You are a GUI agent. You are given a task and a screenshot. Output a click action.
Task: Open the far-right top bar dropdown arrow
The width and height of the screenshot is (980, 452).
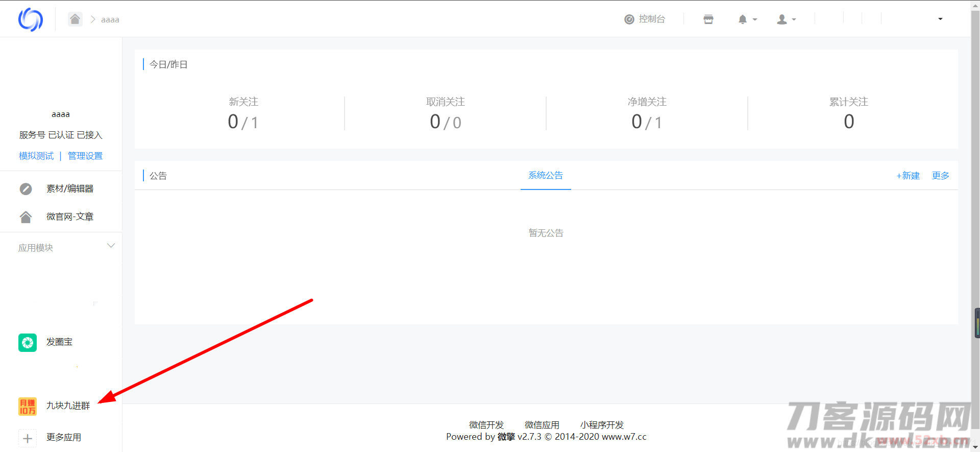(940, 19)
